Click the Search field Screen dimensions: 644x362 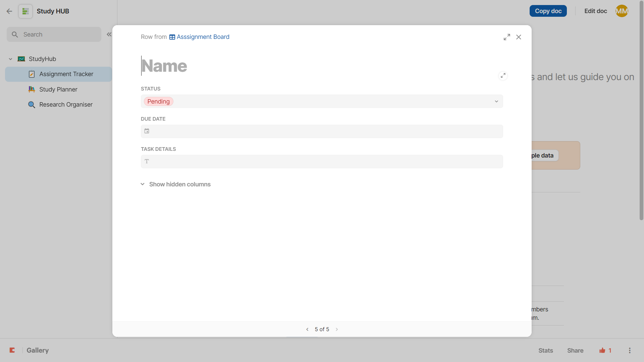[54, 35]
